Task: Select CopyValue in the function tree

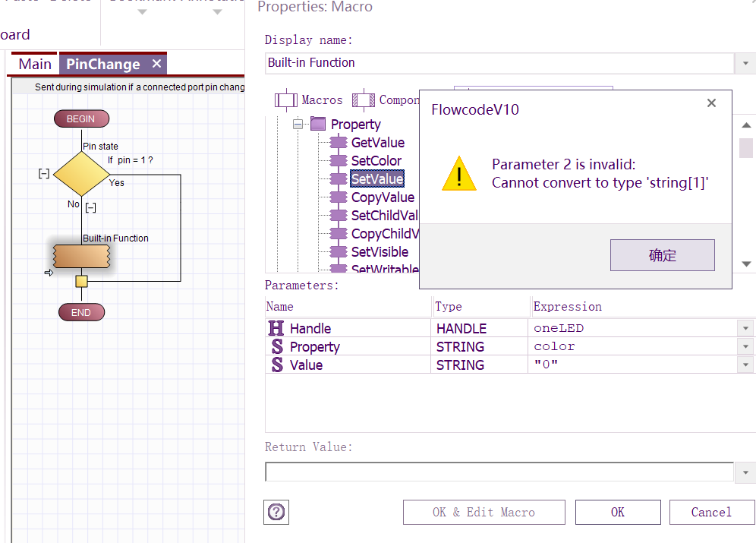Action: 383,197
